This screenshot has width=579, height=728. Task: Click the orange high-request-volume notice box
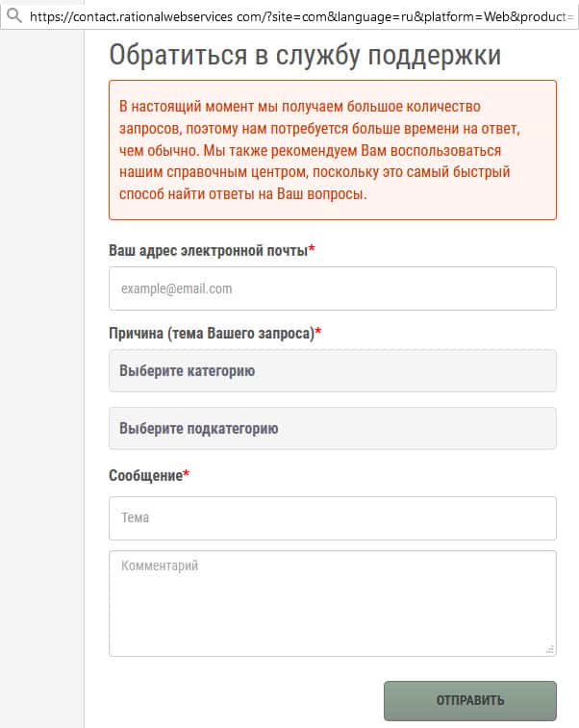tap(332, 150)
